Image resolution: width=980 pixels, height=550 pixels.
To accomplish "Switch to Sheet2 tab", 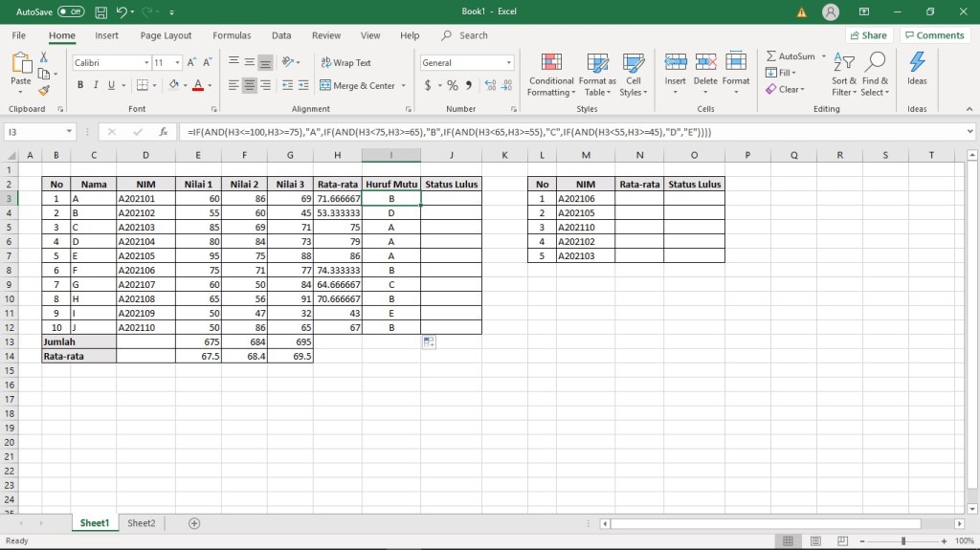I will 141,523.
